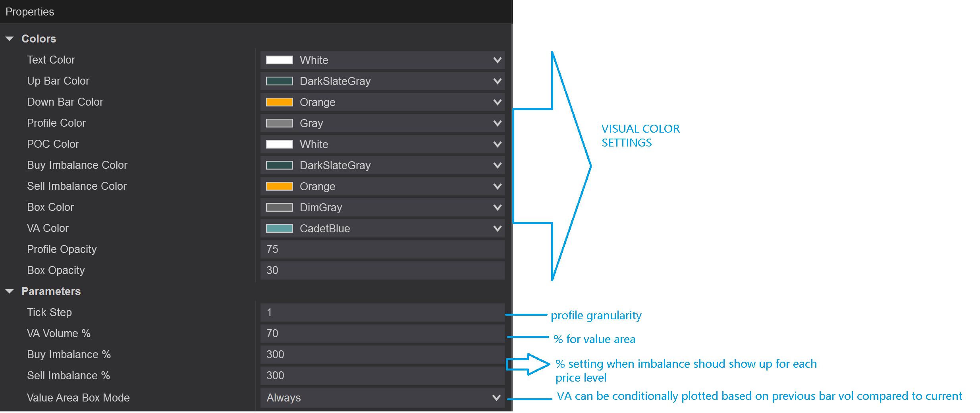Select the Profile Opacity value field
This screenshot has height=413, width=980.
tap(381, 249)
